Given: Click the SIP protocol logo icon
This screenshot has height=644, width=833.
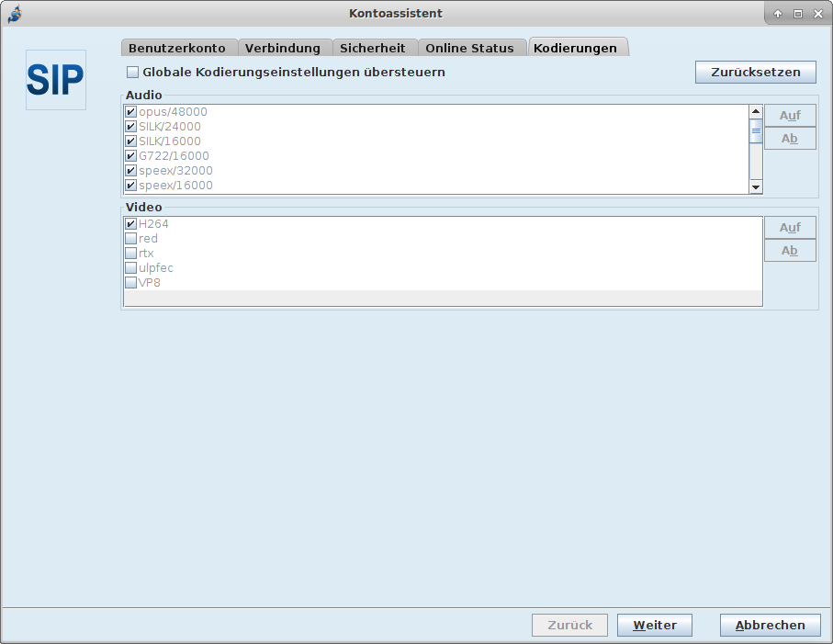Looking at the screenshot, I should pyautogui.click(x=55, y=80).
